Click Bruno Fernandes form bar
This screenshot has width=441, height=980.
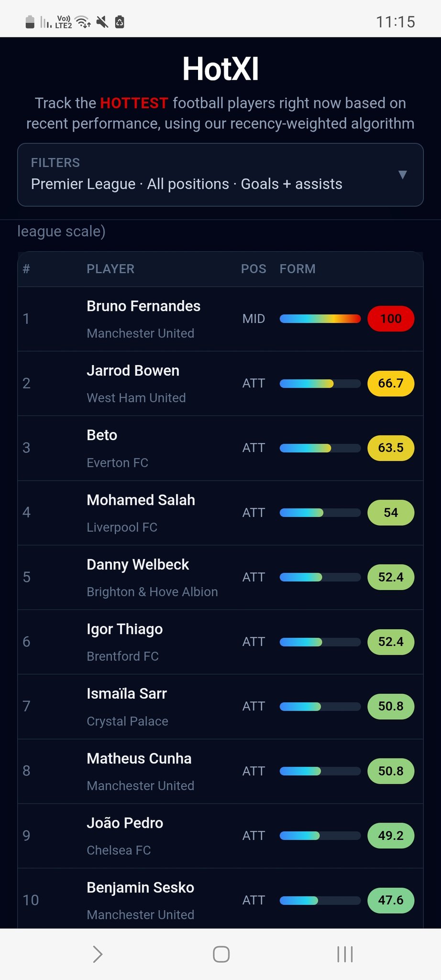(320, 319)
